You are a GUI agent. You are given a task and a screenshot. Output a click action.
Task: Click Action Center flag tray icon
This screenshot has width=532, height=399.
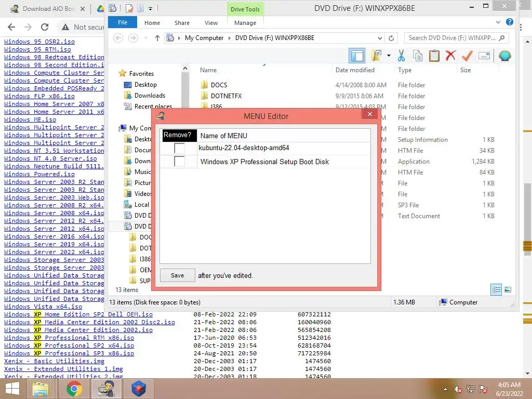[x=483, y=390]
